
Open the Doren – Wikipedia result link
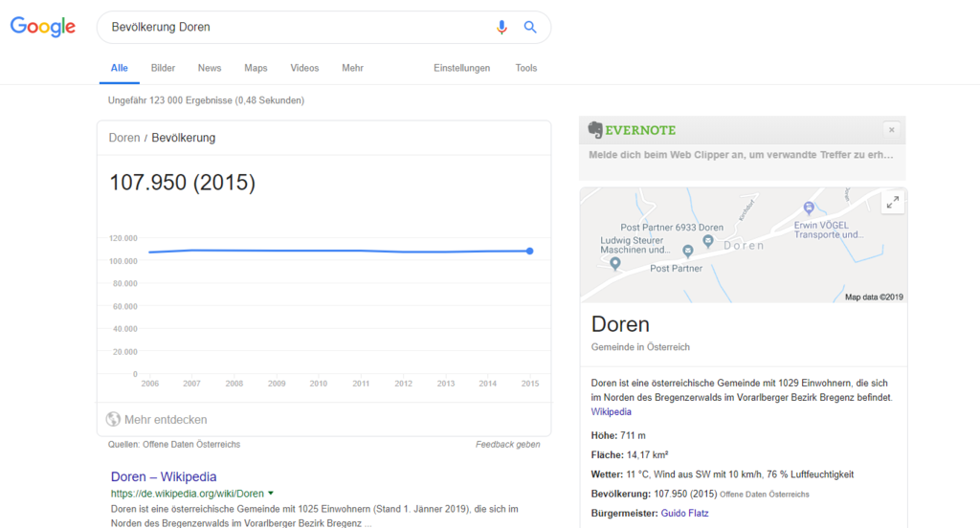coord(164,476)
